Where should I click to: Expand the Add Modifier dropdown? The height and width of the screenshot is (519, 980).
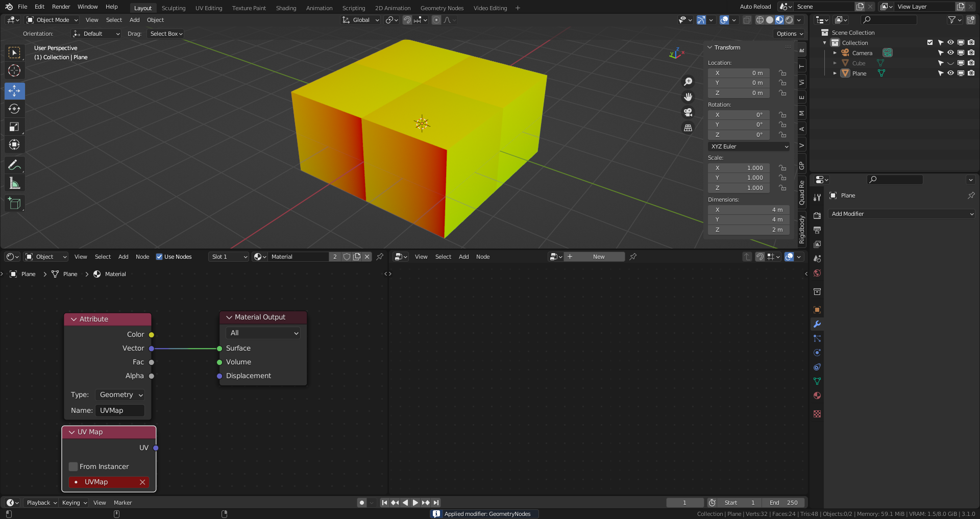[901, 214]
